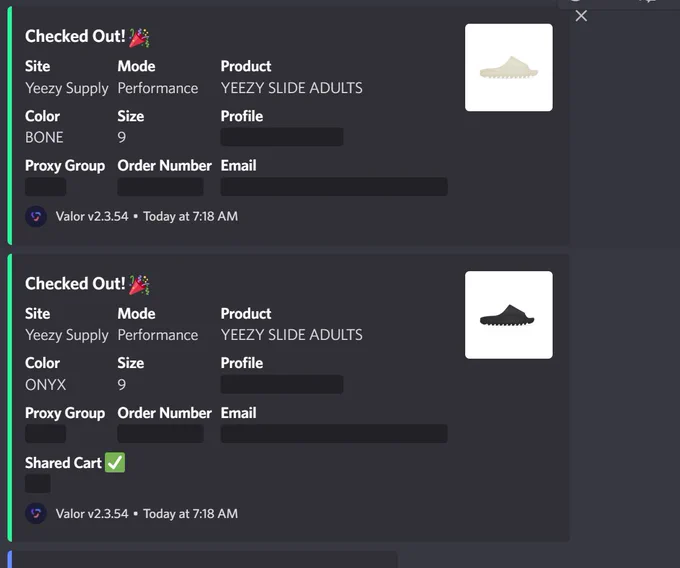This screenshot has height=568, width=680.
Task: Click Valor v2.3.54 footer text in BONE embed
Action: point(92,216)
